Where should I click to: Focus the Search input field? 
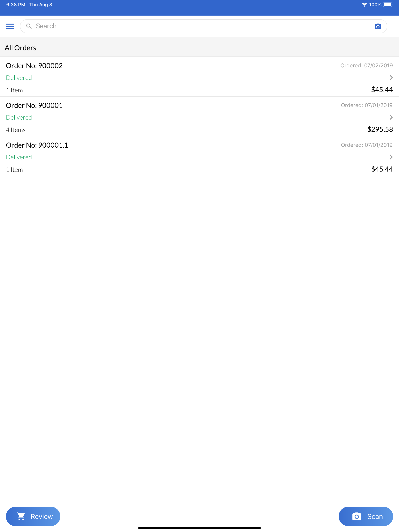pyautogui.click(x=203, y=26)
